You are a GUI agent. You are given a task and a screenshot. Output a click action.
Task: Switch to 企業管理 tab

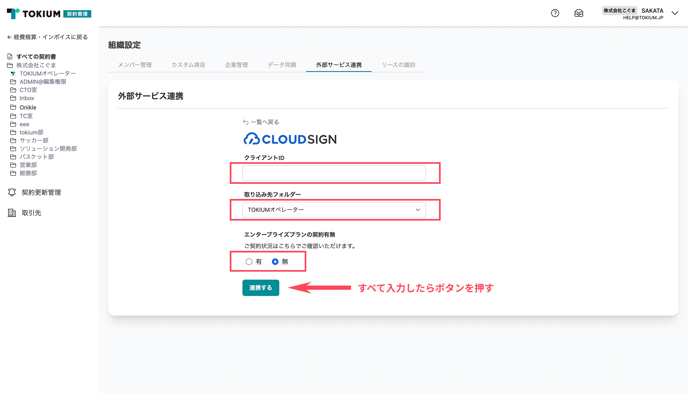236,64
